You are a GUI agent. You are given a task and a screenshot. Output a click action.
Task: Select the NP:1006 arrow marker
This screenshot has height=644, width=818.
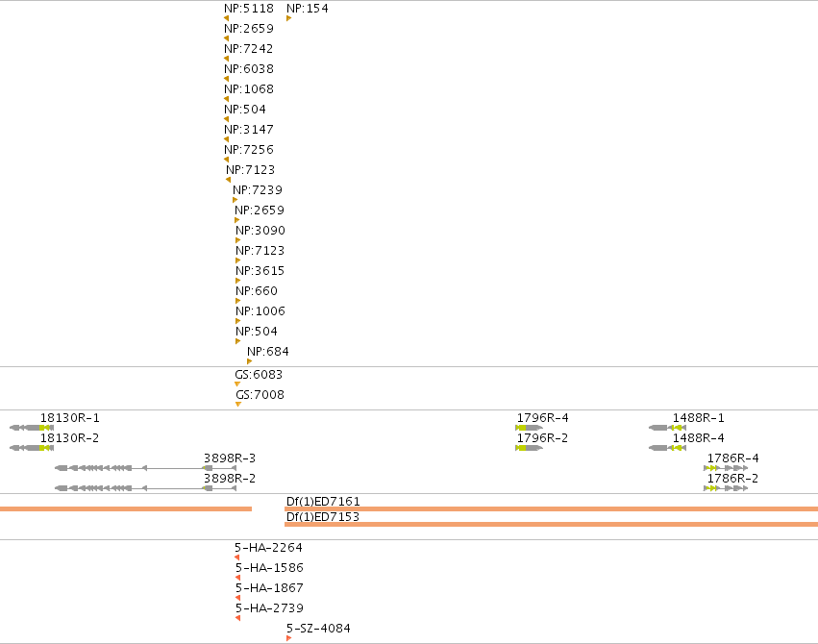click(237, 321)
